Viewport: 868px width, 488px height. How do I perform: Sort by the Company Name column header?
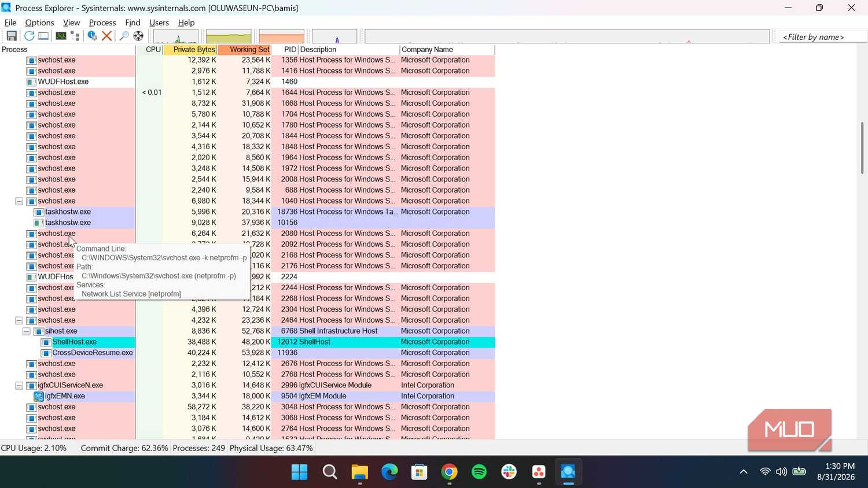point(447,50)
